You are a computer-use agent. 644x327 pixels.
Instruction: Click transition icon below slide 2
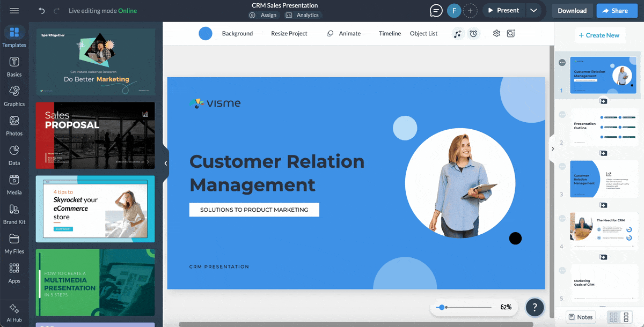tap(603, 153)
